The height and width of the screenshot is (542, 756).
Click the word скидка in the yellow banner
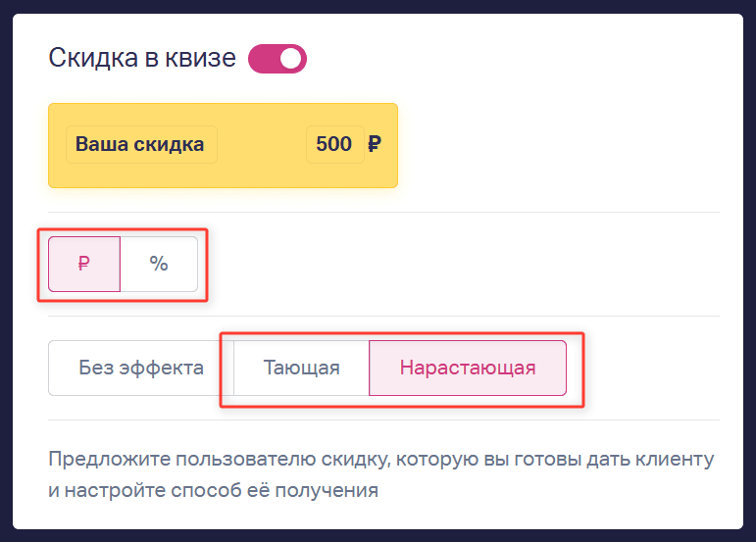(169, 144)
